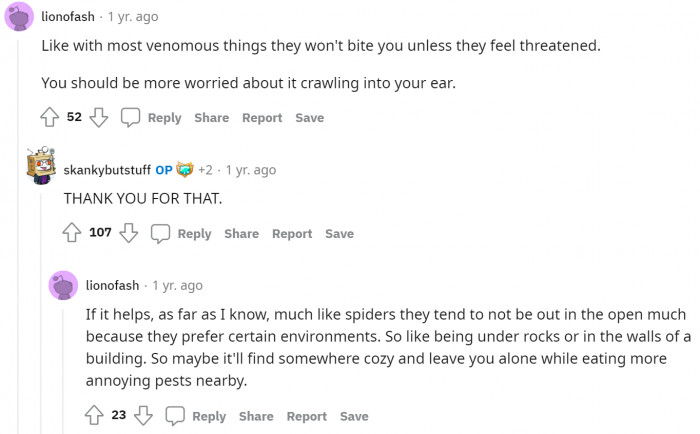The width and height of the screenshot is (700, 434).
Task: Share the 23-point lionofash reply
Action: [x=256, y=416]
